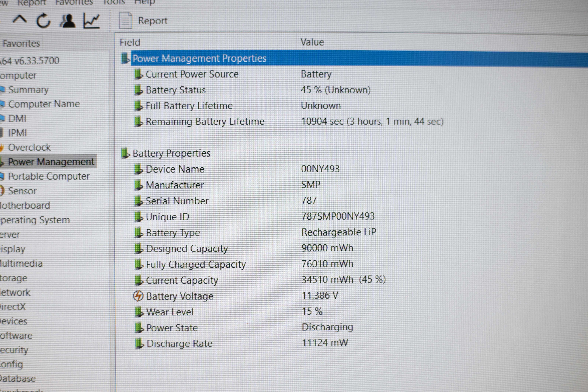Viewport: 588px width, 392px height.
Task: Select the v6.33.5700 root tree item
Action: pos(30,61)
